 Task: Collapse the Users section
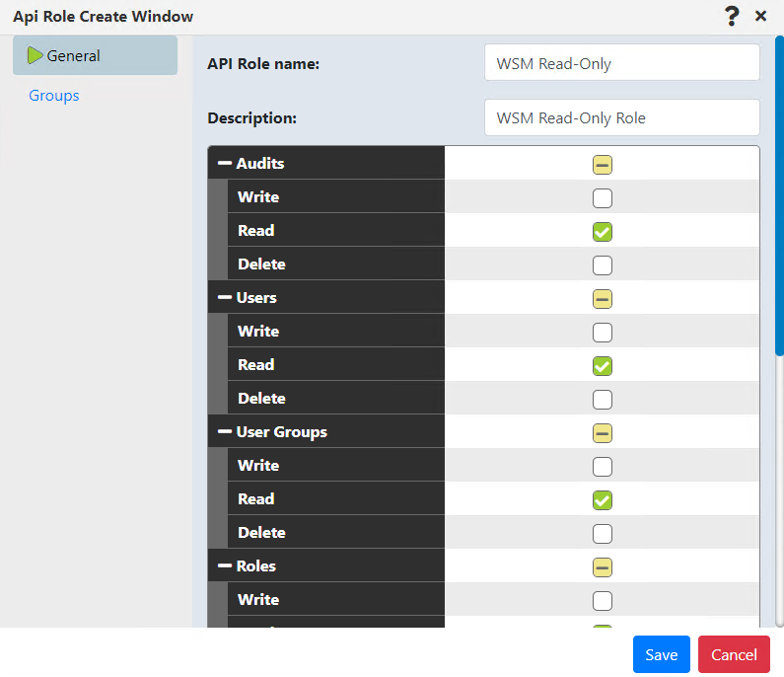point(225,297)
